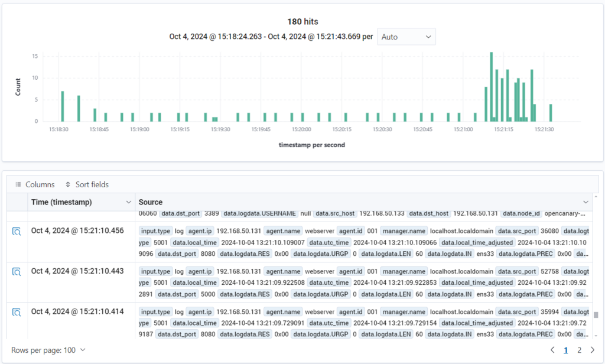The width and height of the screenshot is (605, 364).
Task: Inspect the 15:21:10.414 log entry document
Action: (17, 312)
